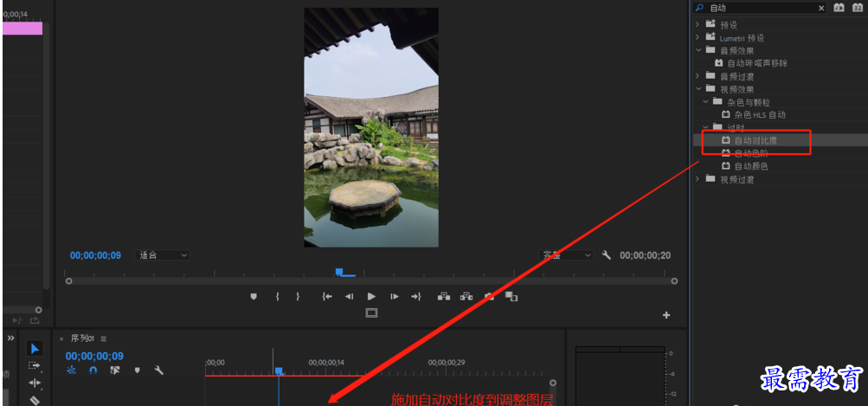Screen dimensions: 868x406
Task: Select 自动颜色 effect
Action: 751,166
